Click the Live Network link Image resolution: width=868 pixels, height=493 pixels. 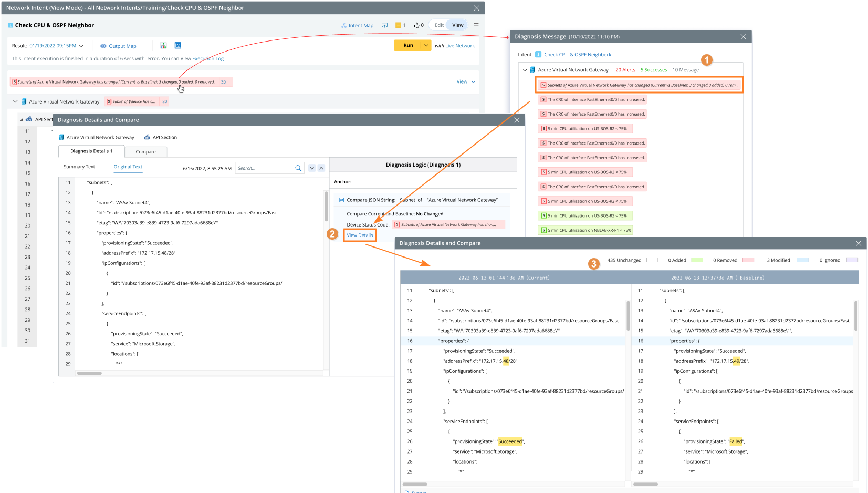point(460,46)
